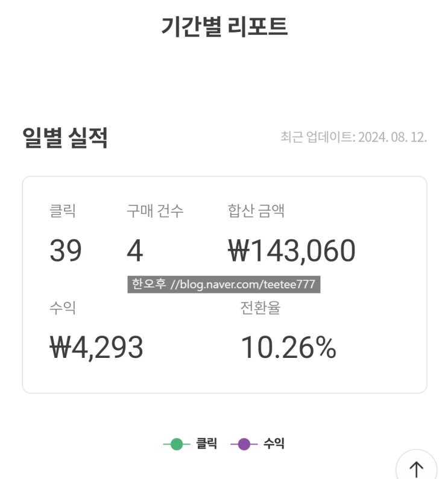
Task: Select the ₩143,060 total amount
Action: click(x=292, y=251)
